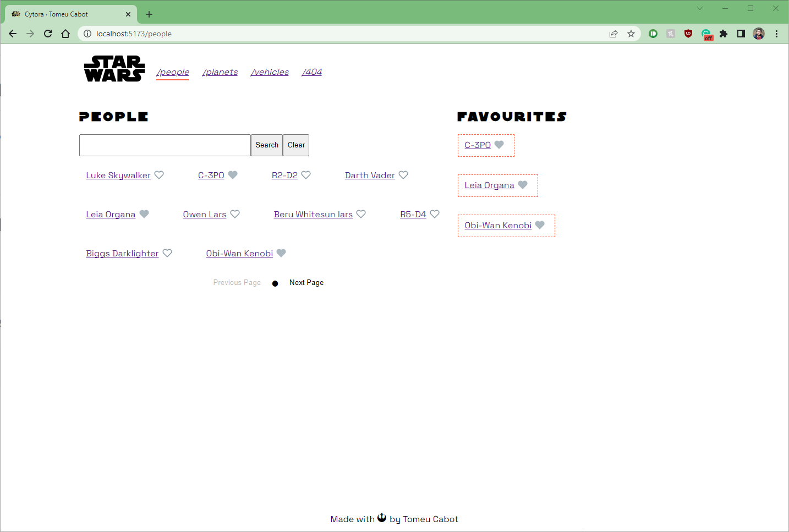789x532 pixels.
Task: Navigate to the /people section
Action: [173, 72]
